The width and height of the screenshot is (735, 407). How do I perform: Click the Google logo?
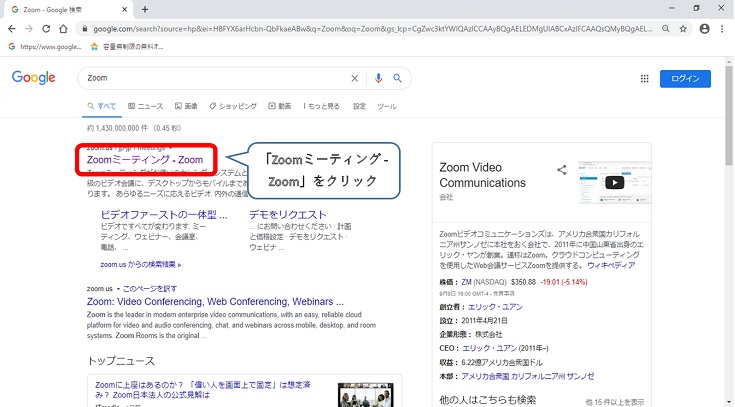tap(34, 77)
